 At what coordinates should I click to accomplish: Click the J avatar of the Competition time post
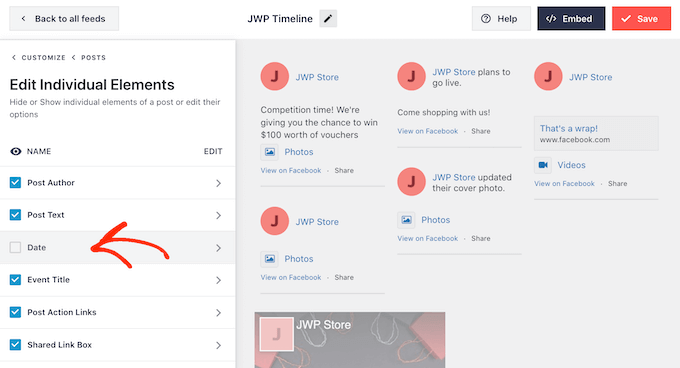(x=275, y=77)
